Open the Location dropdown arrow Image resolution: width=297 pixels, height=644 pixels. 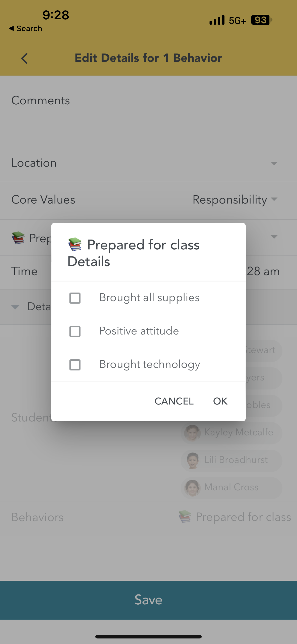[x=274, y=163]
